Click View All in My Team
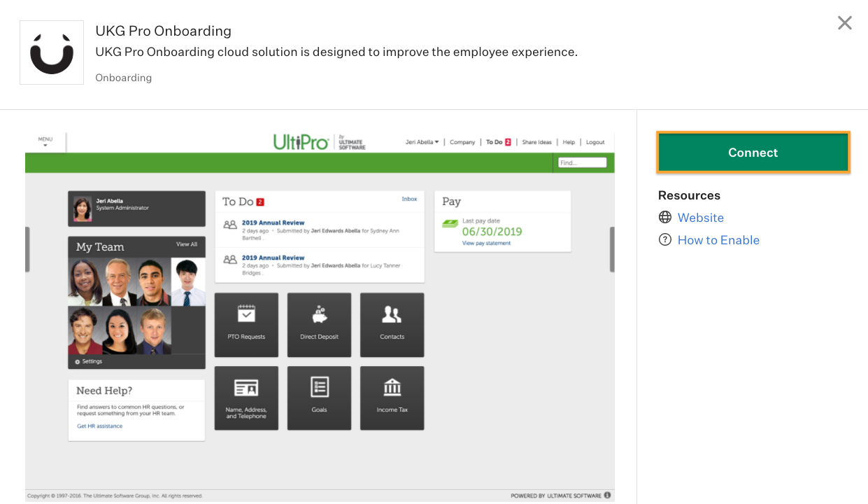 (187, 244)
